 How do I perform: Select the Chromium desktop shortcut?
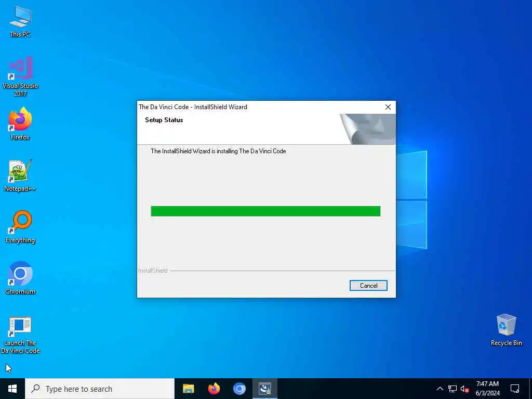20,278
